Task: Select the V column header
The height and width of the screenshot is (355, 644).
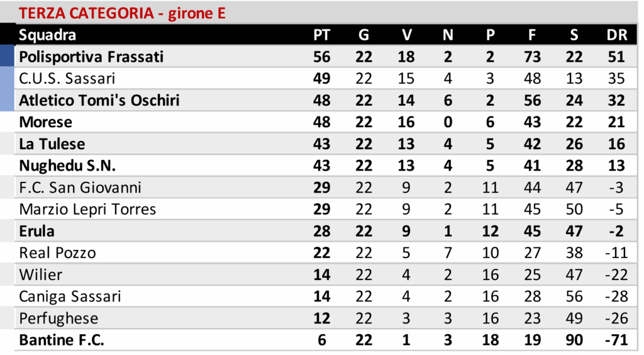Action: [406, 35]
